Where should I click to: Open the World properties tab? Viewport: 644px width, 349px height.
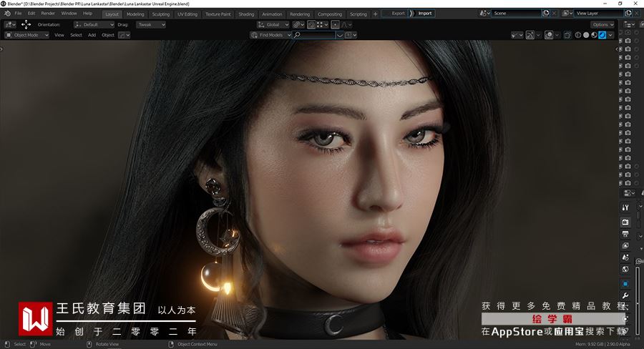point(625,269)
